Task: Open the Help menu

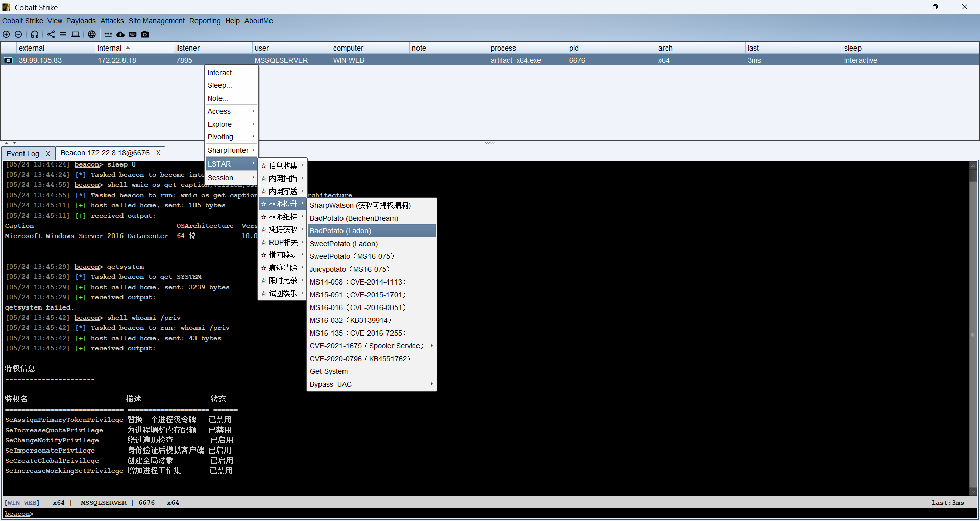Action: coord(233,21)
